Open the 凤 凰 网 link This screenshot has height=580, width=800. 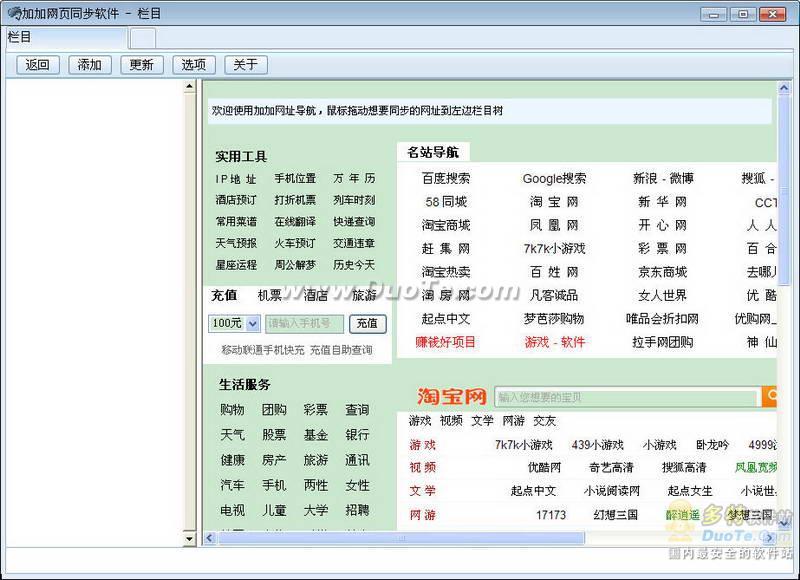point(554,225)
